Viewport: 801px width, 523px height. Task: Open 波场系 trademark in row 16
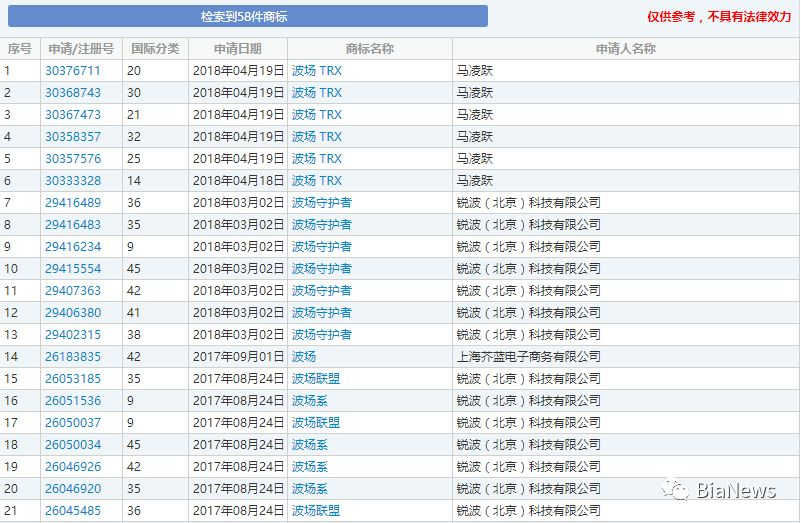coord(310,400)
